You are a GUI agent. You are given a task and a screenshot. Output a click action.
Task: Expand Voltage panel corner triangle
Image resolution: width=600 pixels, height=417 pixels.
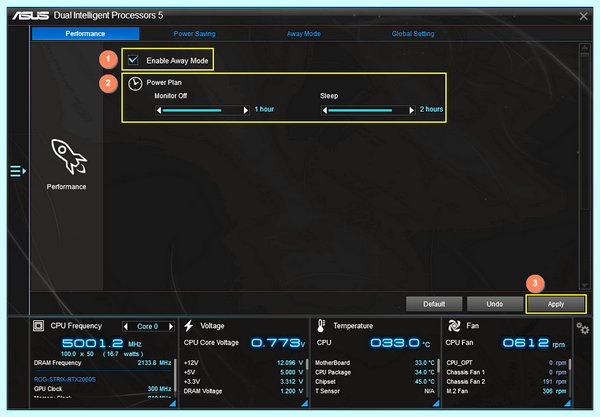(305, 403)
